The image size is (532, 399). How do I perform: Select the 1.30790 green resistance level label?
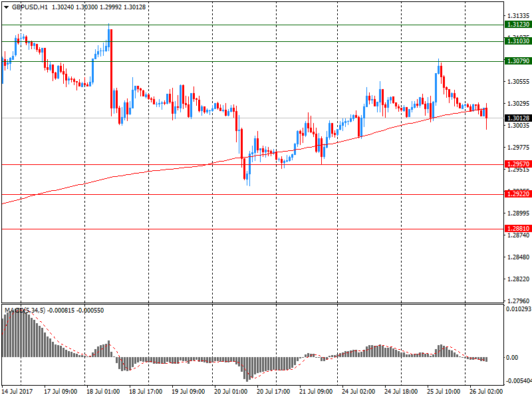[x=518, y=61]
